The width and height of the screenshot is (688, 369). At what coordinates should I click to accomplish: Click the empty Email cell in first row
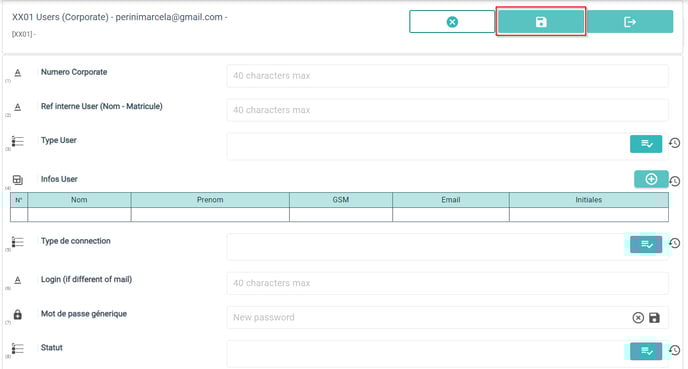(x=451, y=215)
